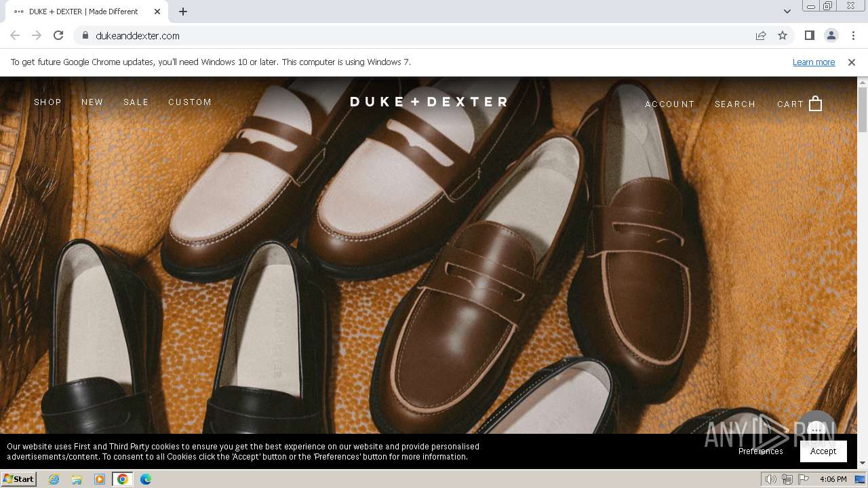Image resolution: width=868 pixels, height=488 pixels.
Task: Click the network tray icon
Action: (x=787, y=479)
